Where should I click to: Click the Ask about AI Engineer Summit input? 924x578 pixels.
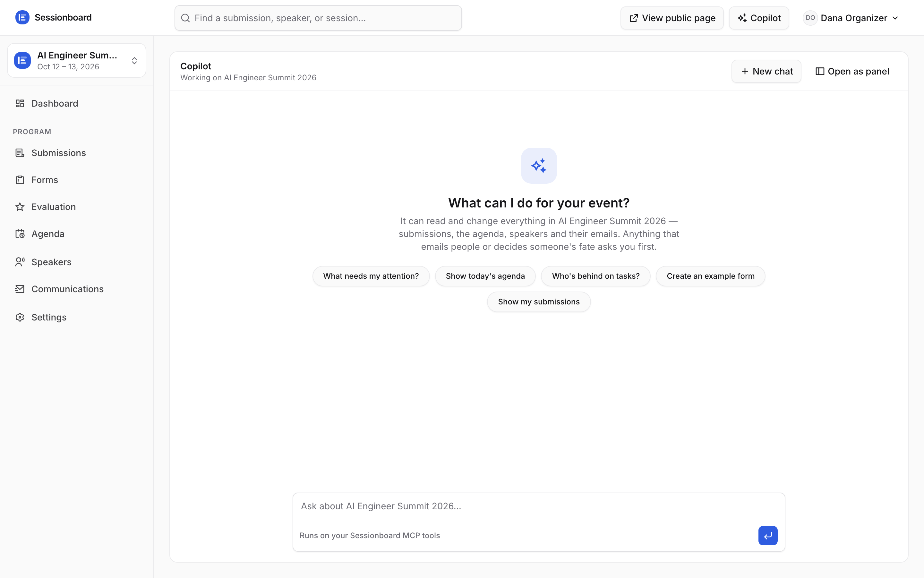point(538,506)
